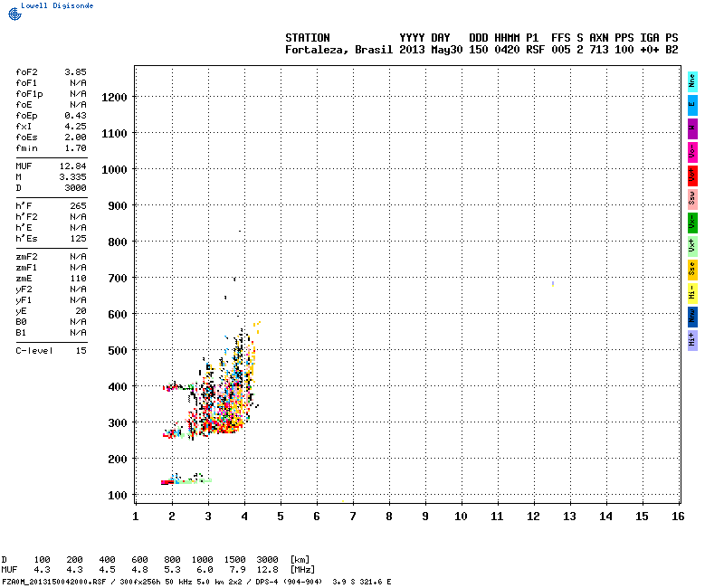
Task: Click the foF2 value 3.85
Action: point(75,72)
